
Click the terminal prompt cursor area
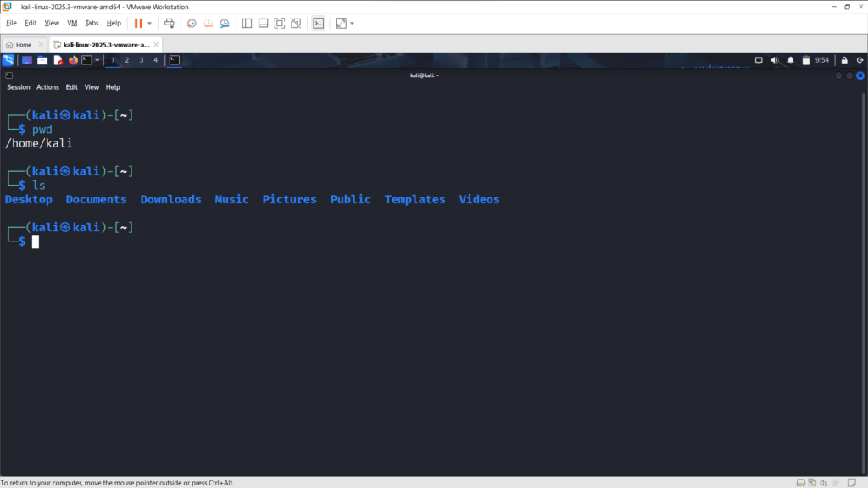pos(36,241)
